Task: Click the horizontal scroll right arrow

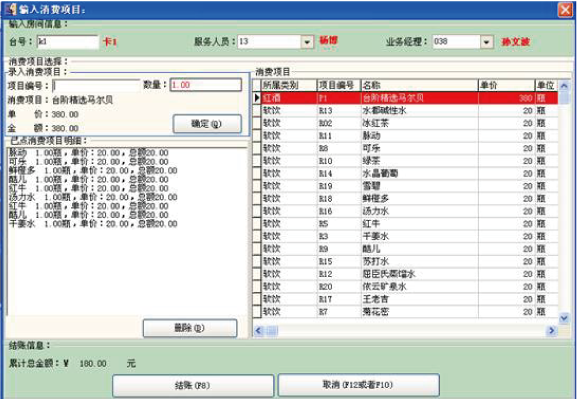Action: 552,331
